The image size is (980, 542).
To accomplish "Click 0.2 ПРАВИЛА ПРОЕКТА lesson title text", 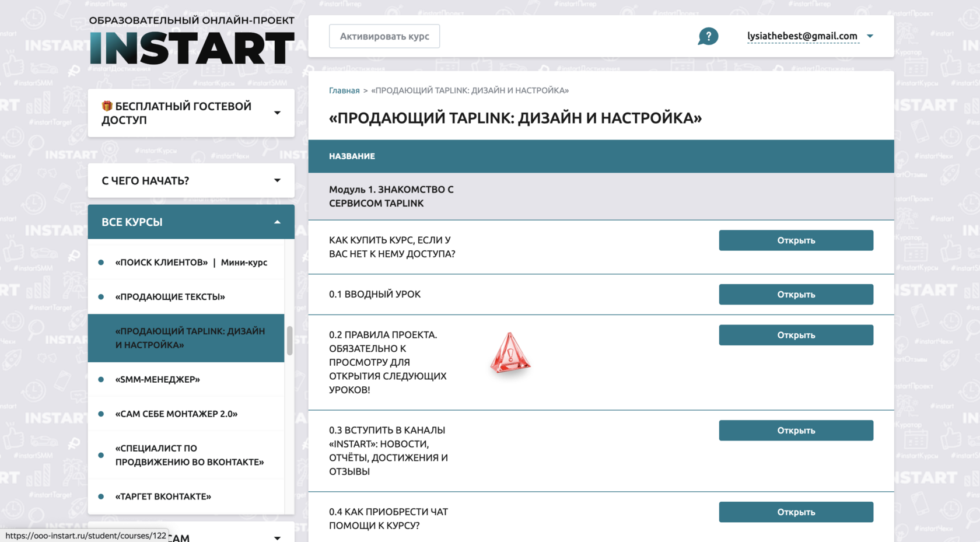I will [388, 362].
